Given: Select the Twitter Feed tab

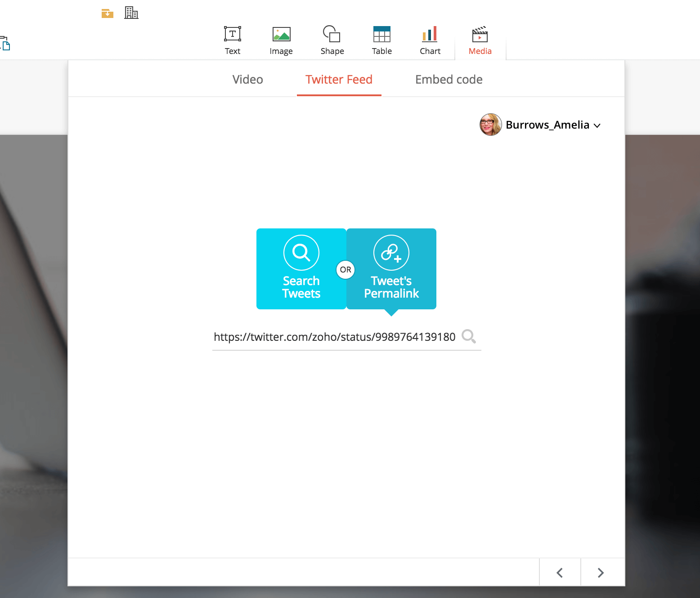Looking at the screenshot, I should click(x=339, y=80).
